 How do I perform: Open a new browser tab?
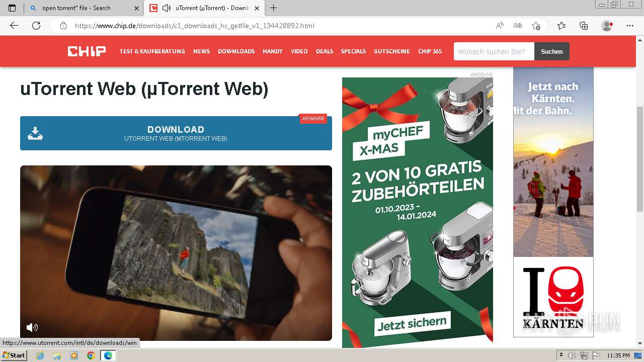point(274,8)
